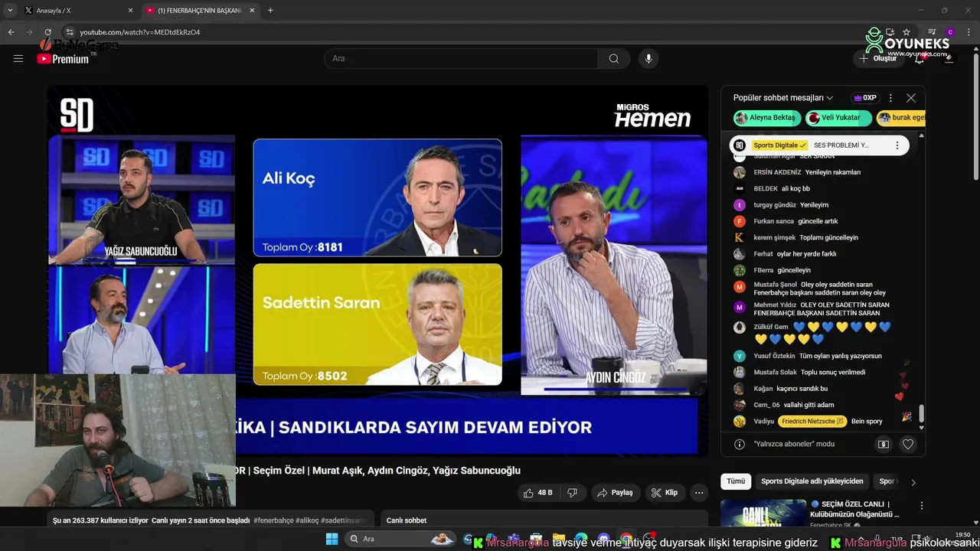This screenshot has height=551, width=980.
Task: Click the main video player
Action: click(x=377, y=271)
